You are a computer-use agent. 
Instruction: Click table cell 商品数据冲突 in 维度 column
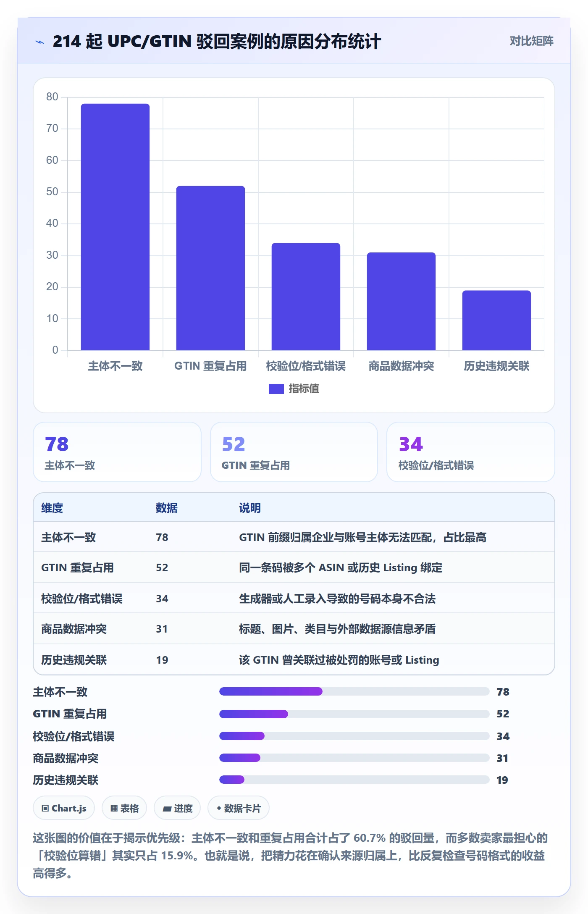pos(74,629)
